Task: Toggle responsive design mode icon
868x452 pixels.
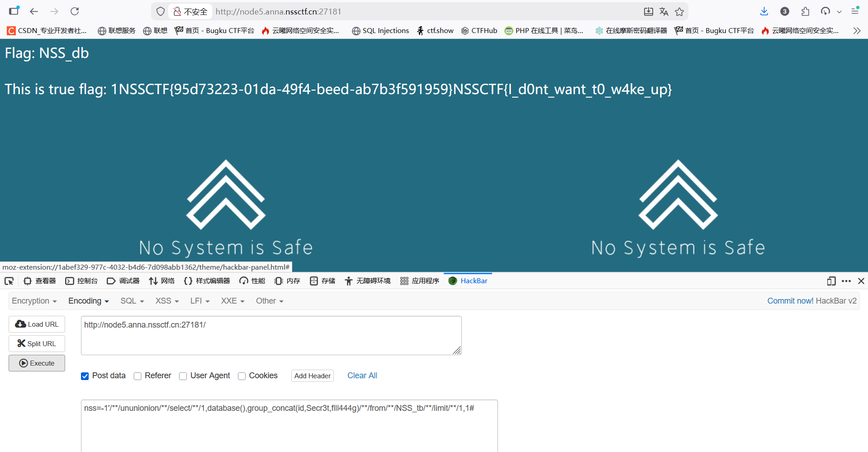Action: 831,281
